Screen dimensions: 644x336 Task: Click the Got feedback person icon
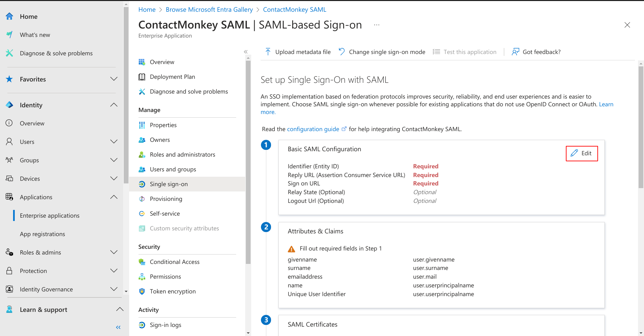click(515, 52)
